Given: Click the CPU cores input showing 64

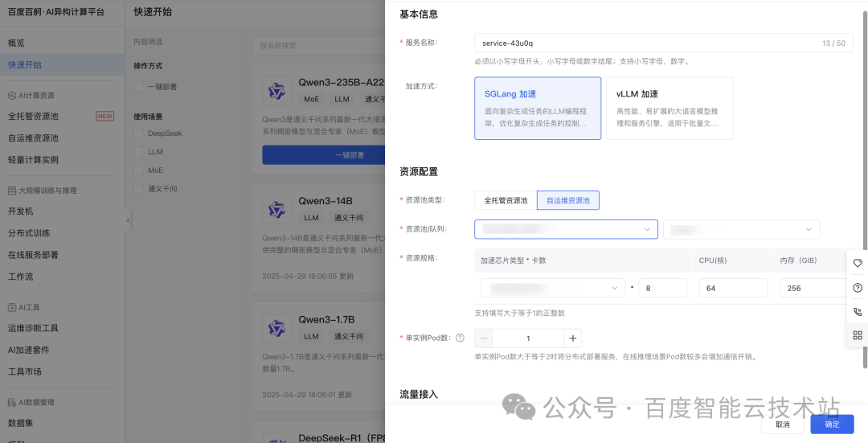Looking at the screenshot, I should (x=734, y=288).
